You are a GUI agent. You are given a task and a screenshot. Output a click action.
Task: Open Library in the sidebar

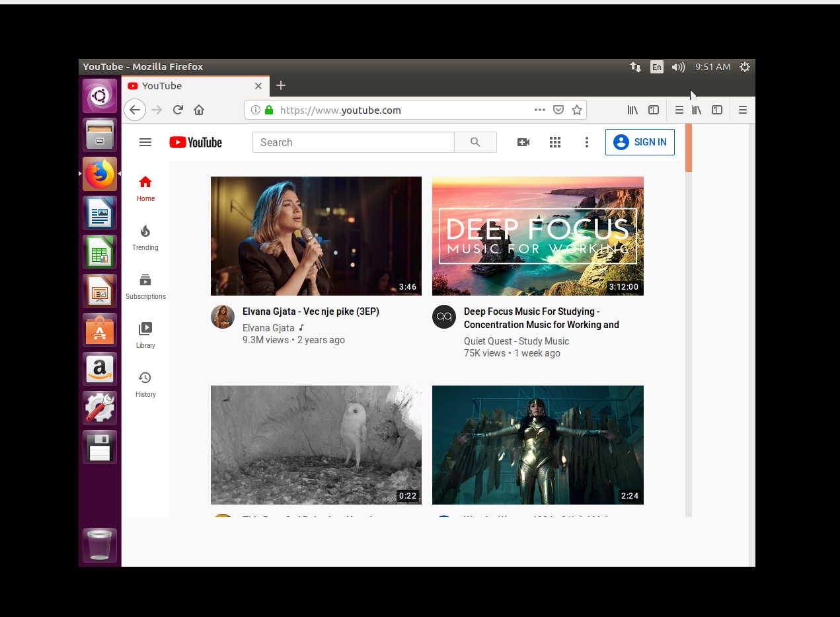[145, 335]
